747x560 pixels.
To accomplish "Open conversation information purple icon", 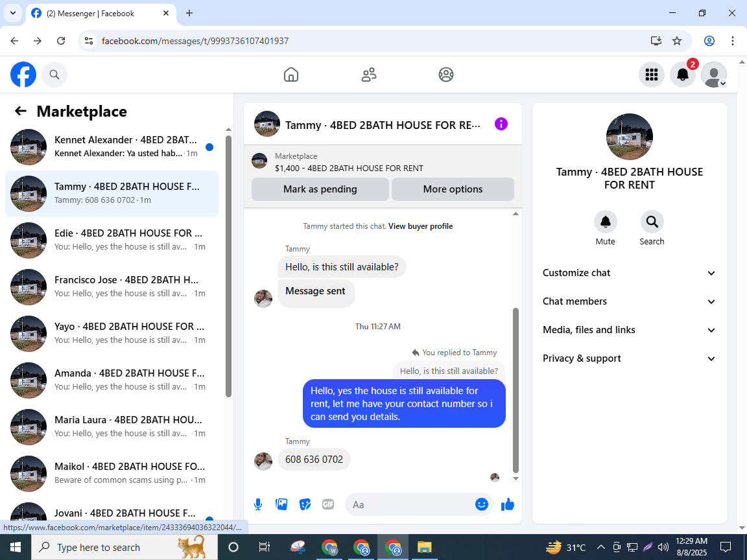I will 501,124.
